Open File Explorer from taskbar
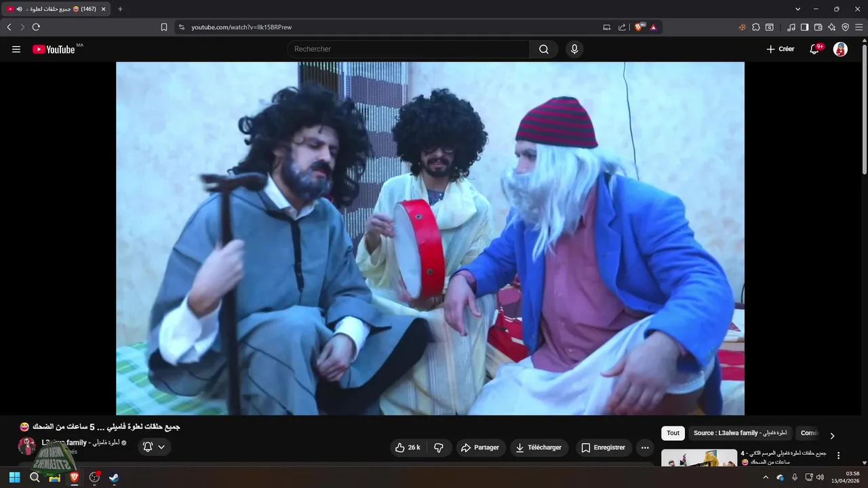The image size is (868, 488). tap(54, 477)
